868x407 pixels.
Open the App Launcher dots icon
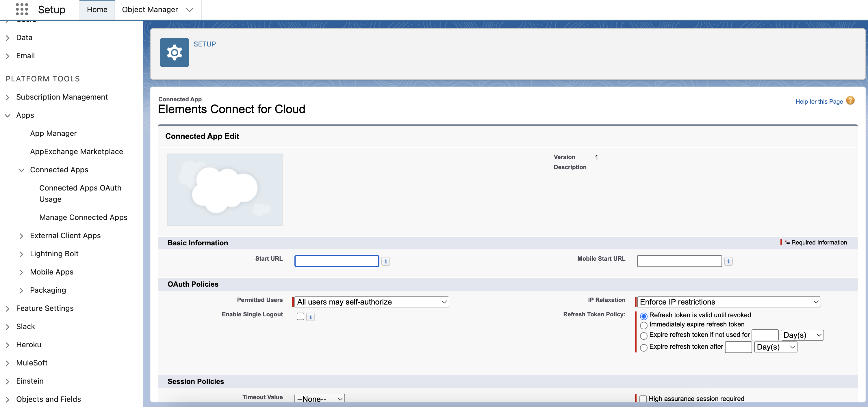pyautogui.click(x=22, y=10)
